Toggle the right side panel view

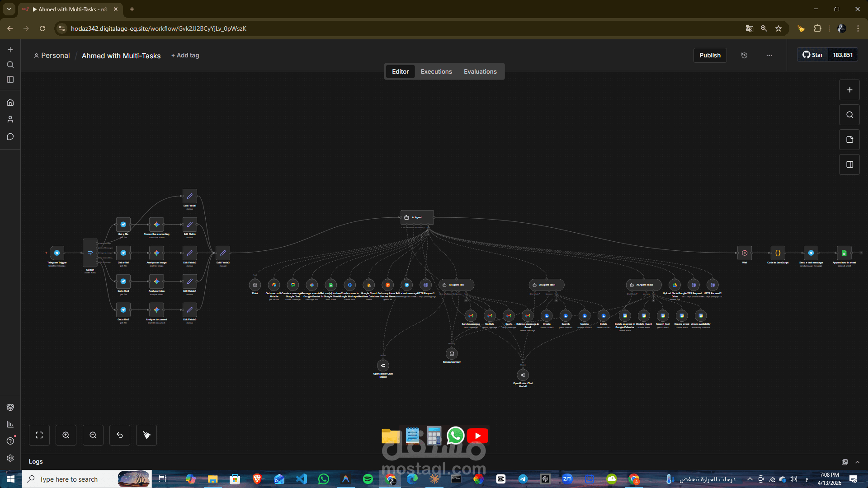[x=849, y=164]
